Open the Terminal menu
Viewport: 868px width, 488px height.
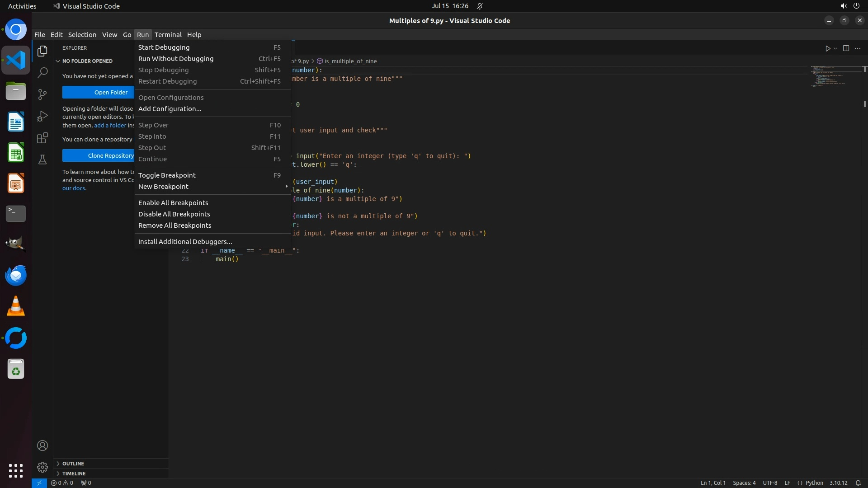168,35
